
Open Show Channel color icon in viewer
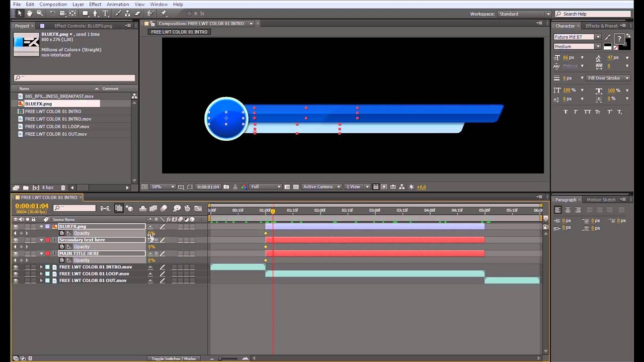point(244,187)
